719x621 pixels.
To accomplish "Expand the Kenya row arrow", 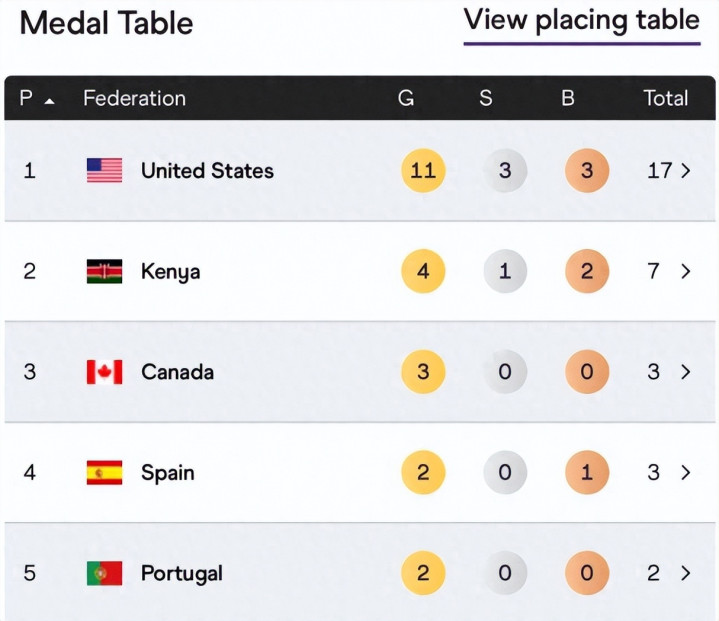I will point(686,271).
